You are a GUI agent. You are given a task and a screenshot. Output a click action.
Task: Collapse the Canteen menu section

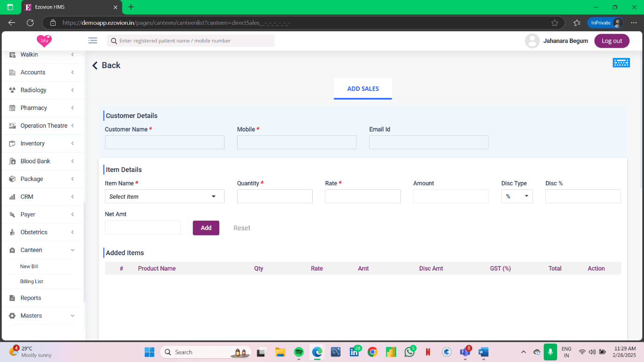tap(72, 250)
